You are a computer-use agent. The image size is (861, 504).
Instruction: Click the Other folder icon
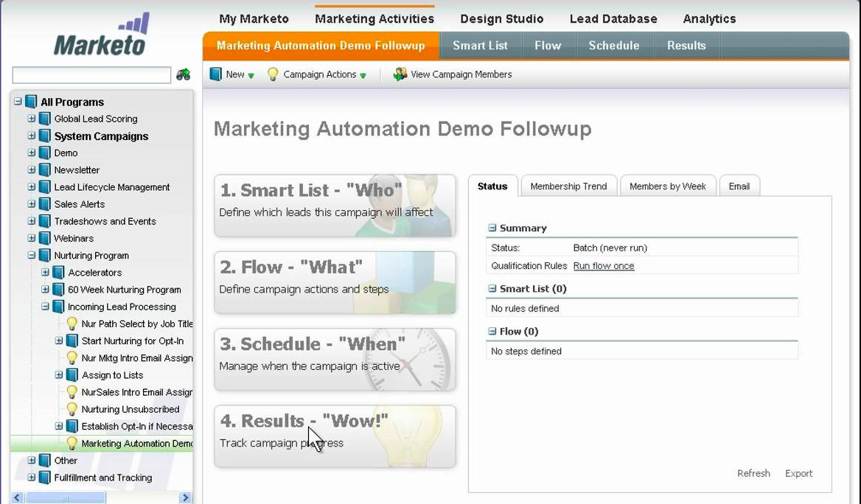[x=45, y=460]
